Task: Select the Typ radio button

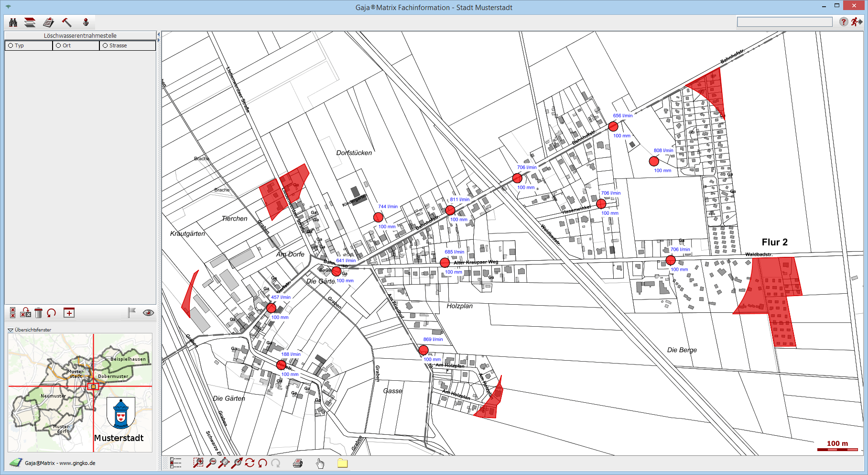Action: pyautogui.click(x=11, y=45)
